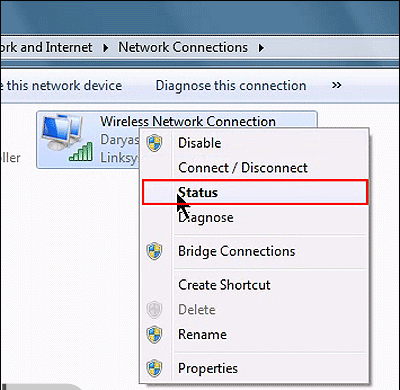The height and width of the screenshot is (390, 400).
Task: Select Disable in the context menu
Action: coord(255,143)
